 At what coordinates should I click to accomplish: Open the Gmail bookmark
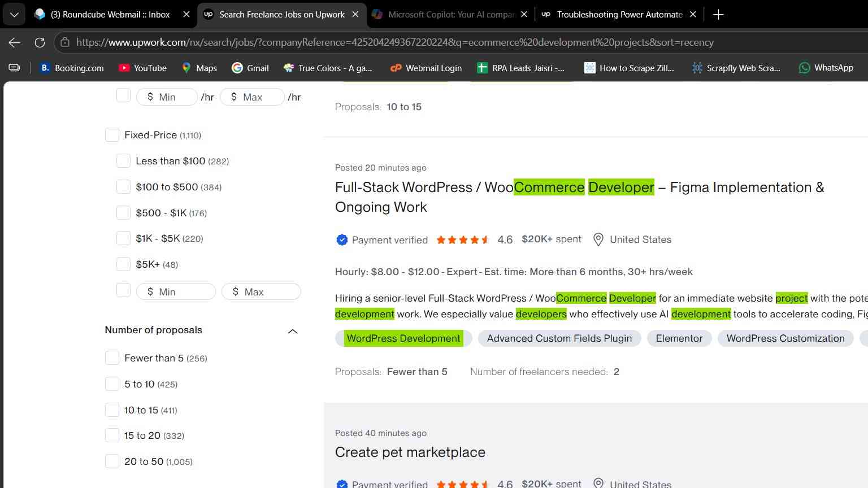(x=250, y=68)
